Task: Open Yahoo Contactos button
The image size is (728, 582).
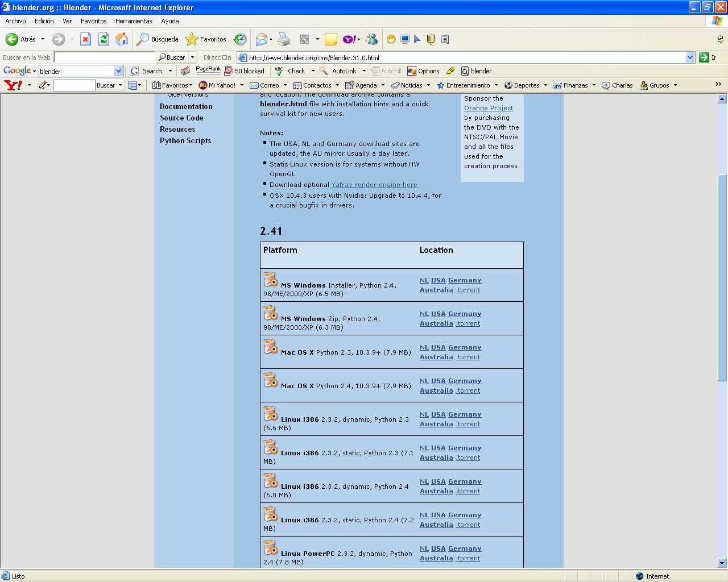Action: 312,85
